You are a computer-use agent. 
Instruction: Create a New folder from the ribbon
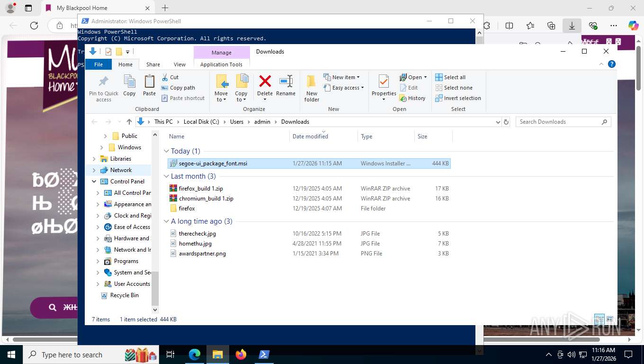click(312, 88)
